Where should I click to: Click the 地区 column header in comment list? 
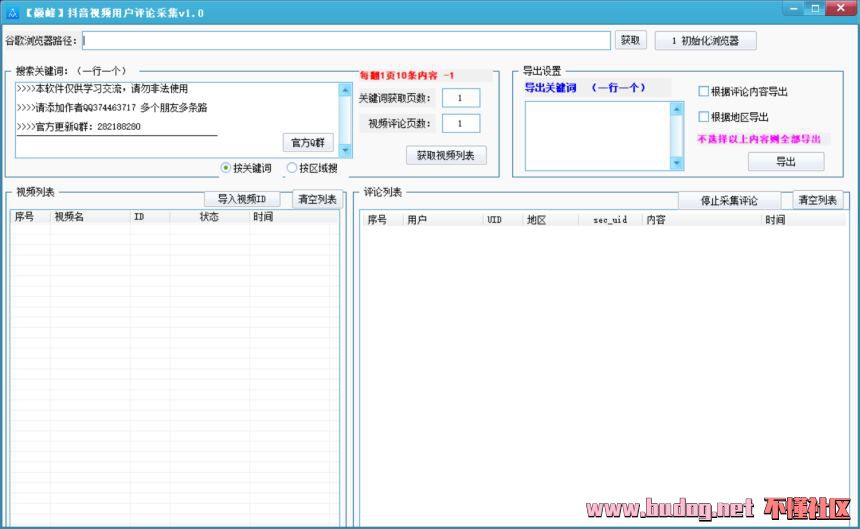(x=537, y=219)
